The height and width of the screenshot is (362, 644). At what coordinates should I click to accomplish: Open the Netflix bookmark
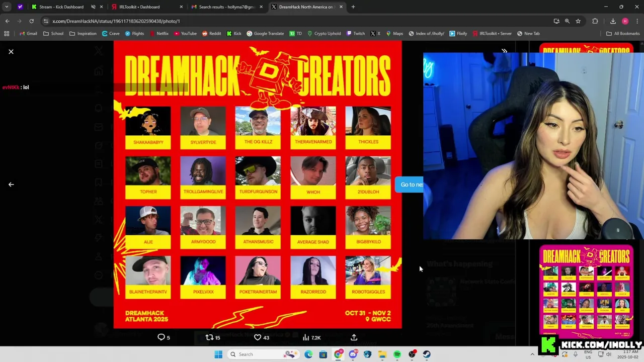click(158, 34)
